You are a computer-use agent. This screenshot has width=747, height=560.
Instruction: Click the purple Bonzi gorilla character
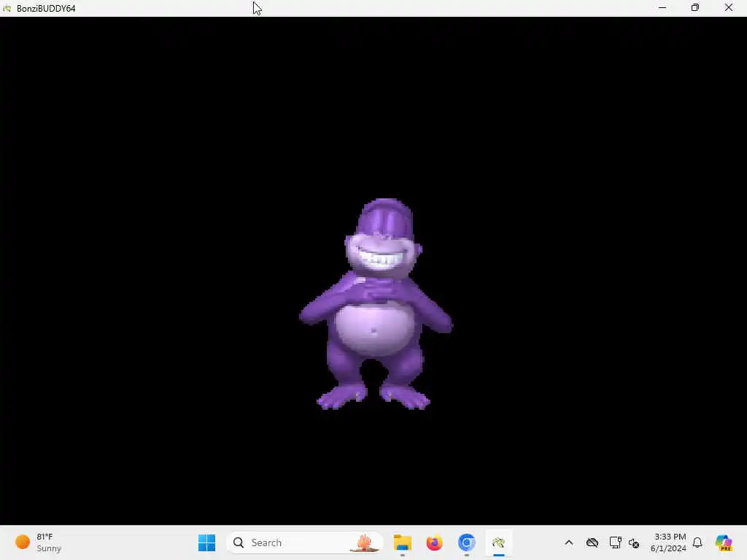pyautogui.click(x=376, y=304)
